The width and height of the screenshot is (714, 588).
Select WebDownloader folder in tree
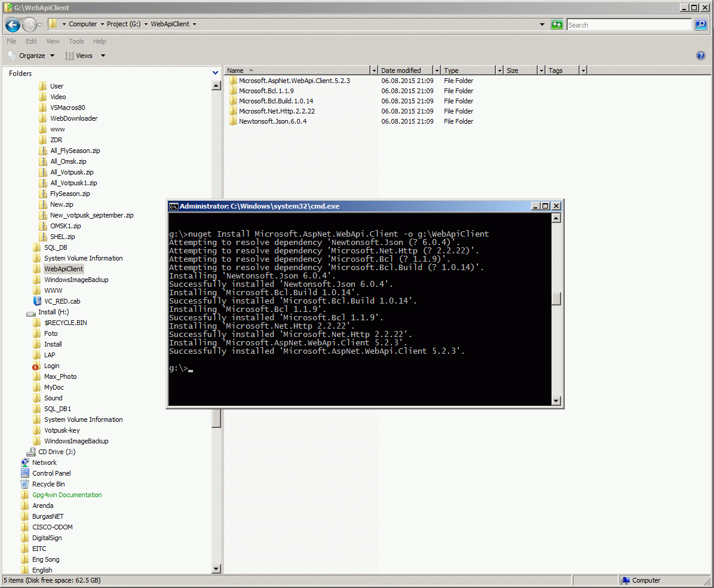click(x=73, y=118)
